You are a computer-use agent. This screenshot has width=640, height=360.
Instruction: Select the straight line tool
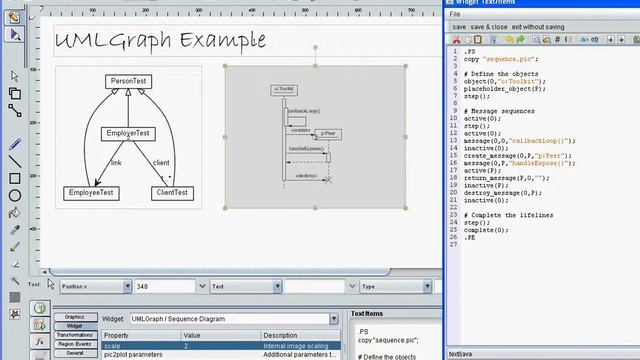point(15,161)
